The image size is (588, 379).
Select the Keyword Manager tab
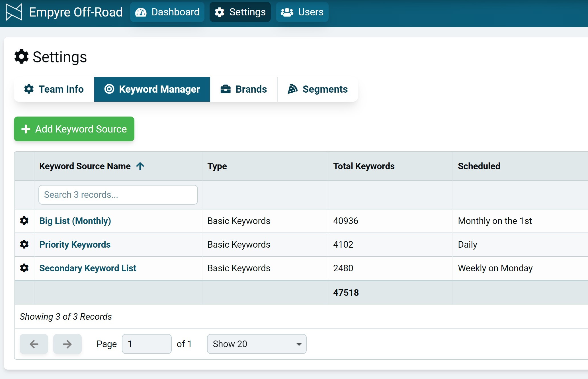(x=152, y=89)
